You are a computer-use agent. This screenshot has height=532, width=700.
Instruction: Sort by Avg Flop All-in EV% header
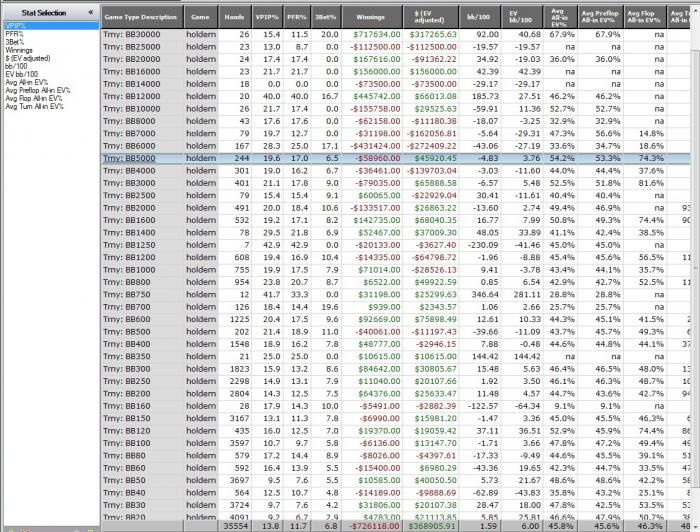pyautogui.click(x=644, y=17)
